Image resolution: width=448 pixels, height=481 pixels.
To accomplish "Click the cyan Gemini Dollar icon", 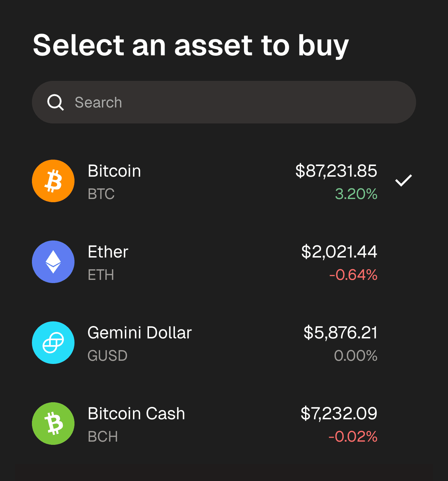I will [53, 343].
